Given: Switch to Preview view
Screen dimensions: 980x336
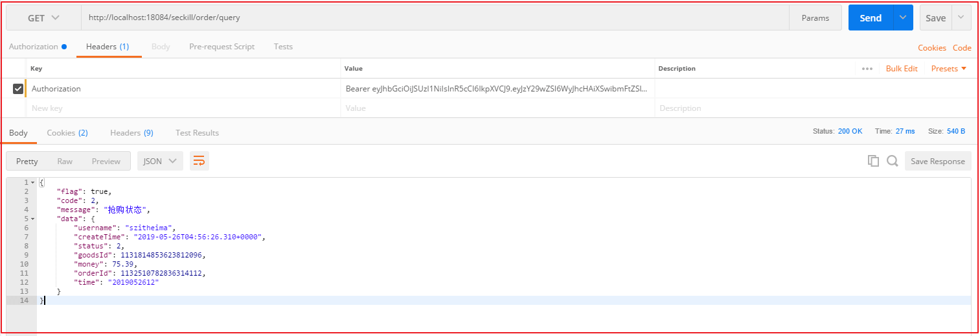Looking at the screenshot, I should (x=106, y=162).
